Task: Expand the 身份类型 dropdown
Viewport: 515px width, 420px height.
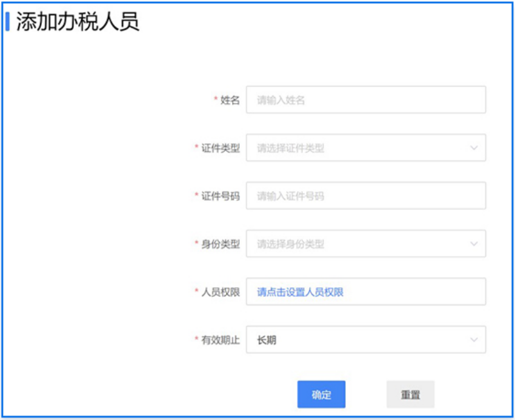Action: 365,244
